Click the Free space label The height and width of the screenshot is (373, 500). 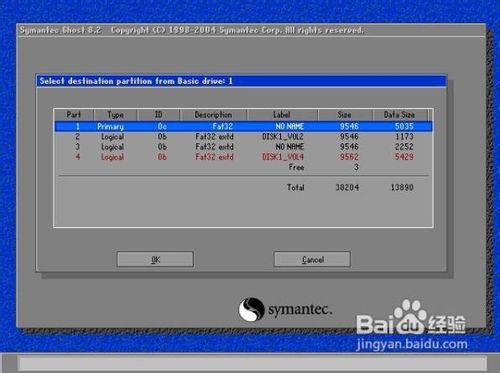tap(296, 167)
